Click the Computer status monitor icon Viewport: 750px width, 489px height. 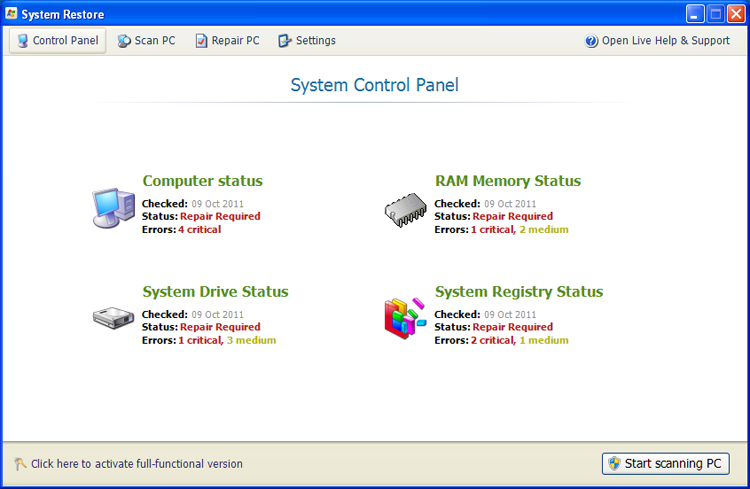pyautogui.click(x=113, y=208)
